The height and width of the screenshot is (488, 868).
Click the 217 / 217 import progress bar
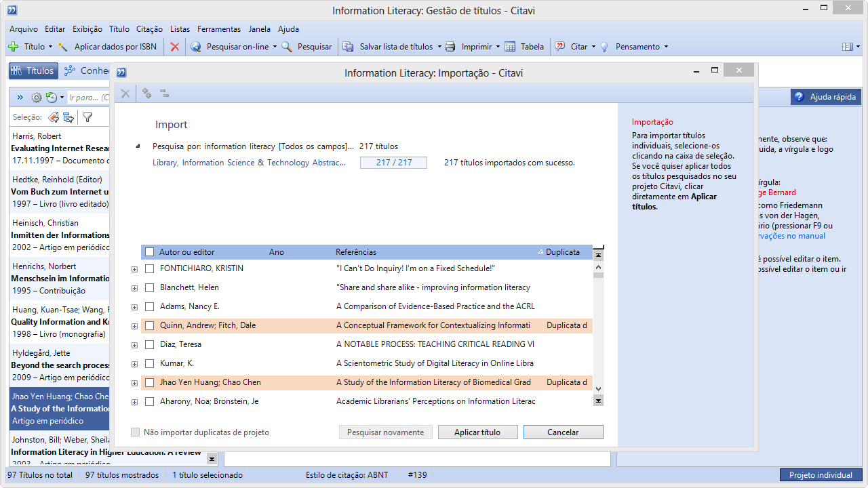point(393,163)
